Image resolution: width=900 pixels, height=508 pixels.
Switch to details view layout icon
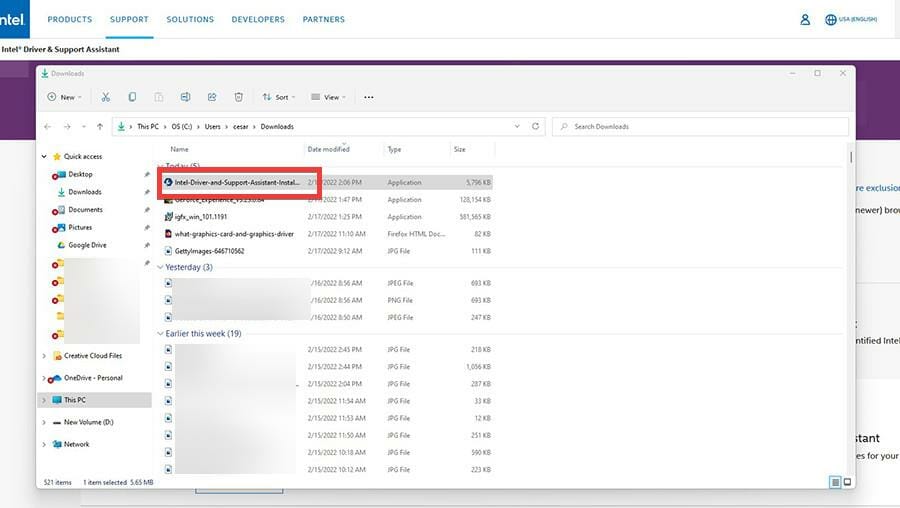pyautogui.click(x=835, y=482)
